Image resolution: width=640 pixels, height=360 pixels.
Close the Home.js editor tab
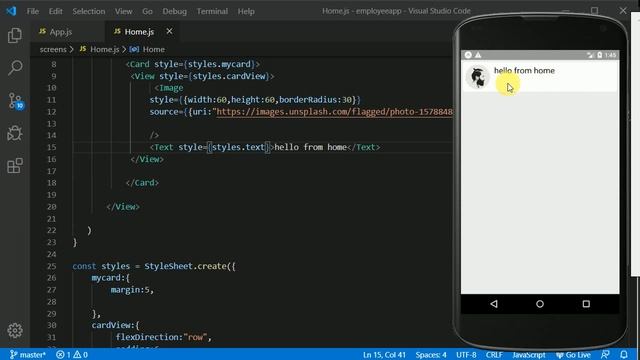tap(169, 31)
